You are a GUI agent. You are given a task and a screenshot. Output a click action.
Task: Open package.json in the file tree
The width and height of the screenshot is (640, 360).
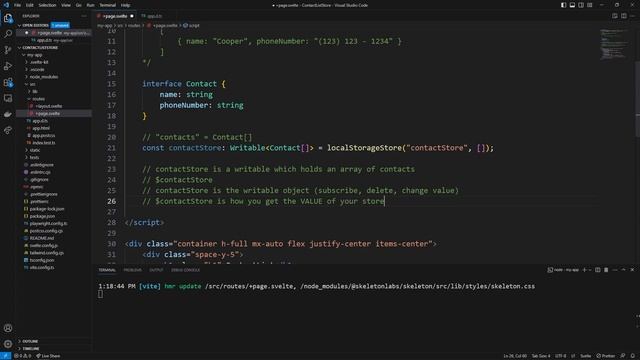point(42,216)
